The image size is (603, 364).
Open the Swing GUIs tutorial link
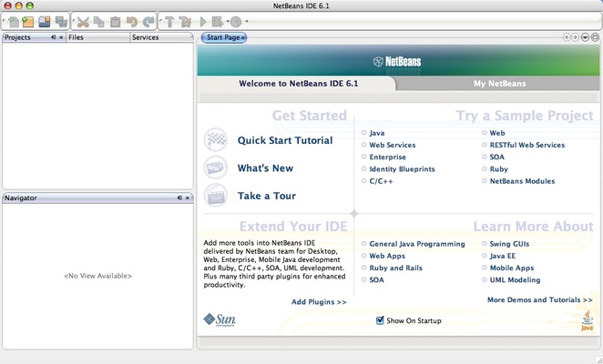[509, 244]
